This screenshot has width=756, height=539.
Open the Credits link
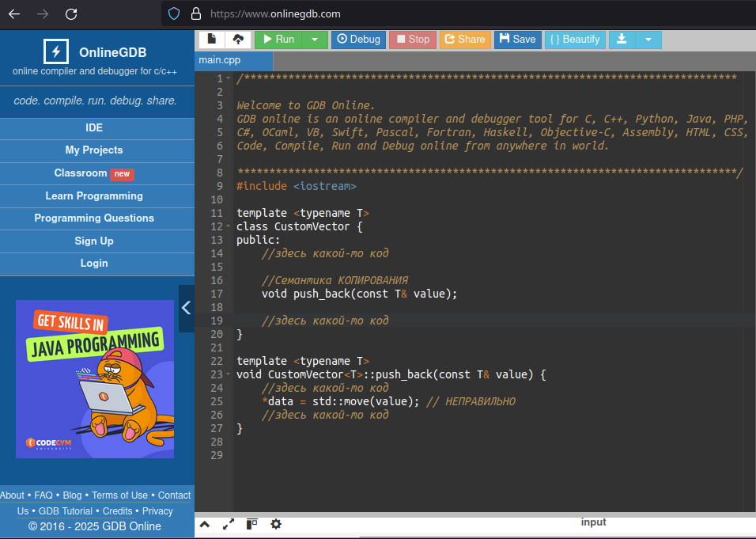point(117,511)
